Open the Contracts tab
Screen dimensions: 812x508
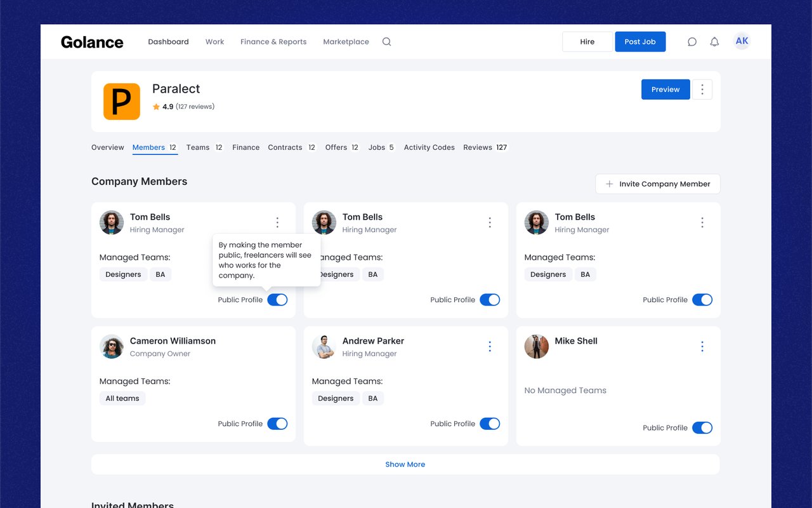point(292,147)
